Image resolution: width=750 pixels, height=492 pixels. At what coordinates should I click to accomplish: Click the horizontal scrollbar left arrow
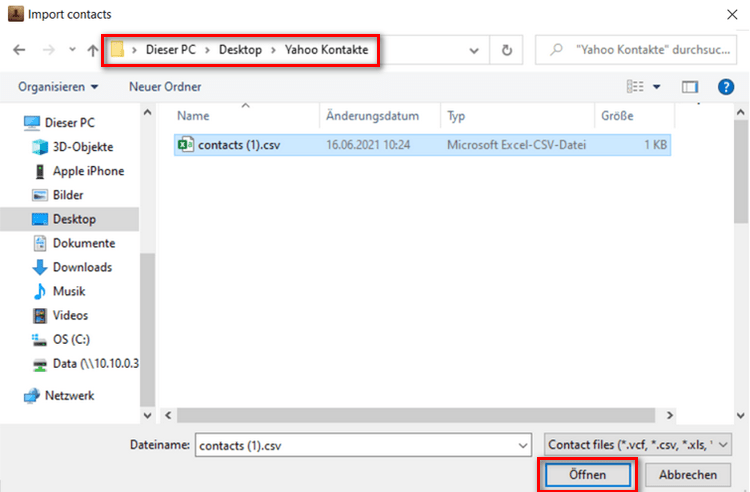[x=168, y=415]
